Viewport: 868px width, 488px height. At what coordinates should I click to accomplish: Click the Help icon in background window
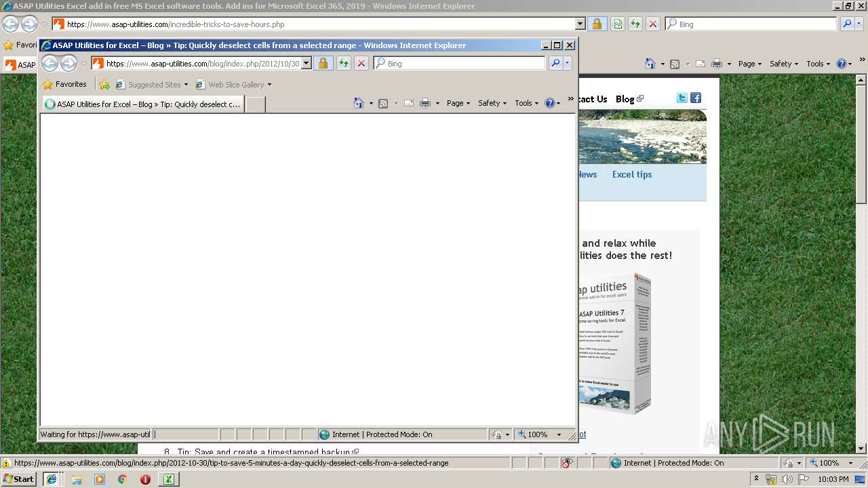coord(841,64)
